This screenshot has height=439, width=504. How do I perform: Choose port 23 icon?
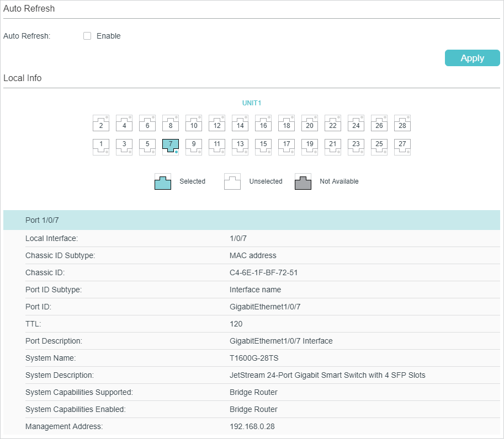[356, 146]
